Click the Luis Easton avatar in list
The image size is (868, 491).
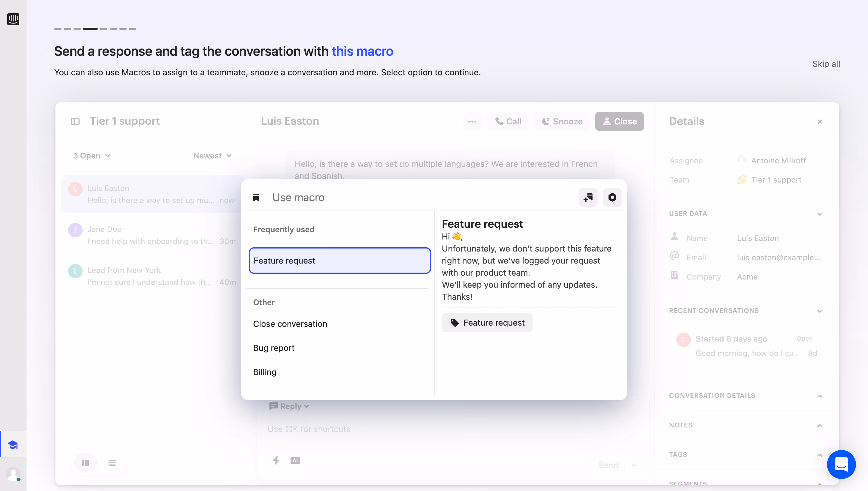[x=75, y=189]
